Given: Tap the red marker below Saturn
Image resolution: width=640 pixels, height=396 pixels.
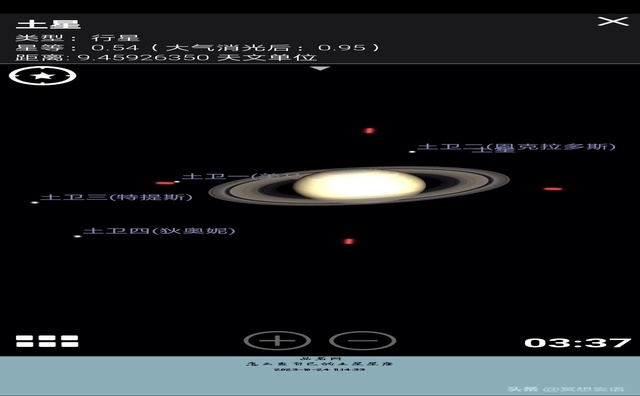Looking at the screenshot, I should tap(349, 241).
